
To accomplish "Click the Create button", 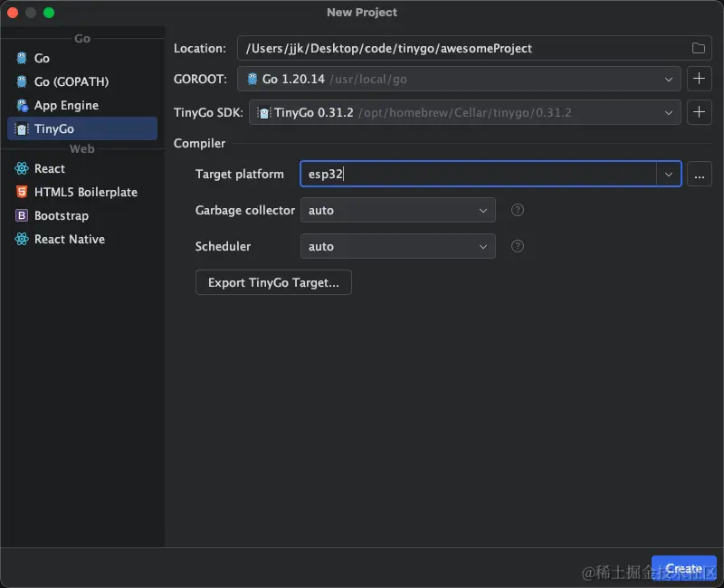I will click(684, 568).
